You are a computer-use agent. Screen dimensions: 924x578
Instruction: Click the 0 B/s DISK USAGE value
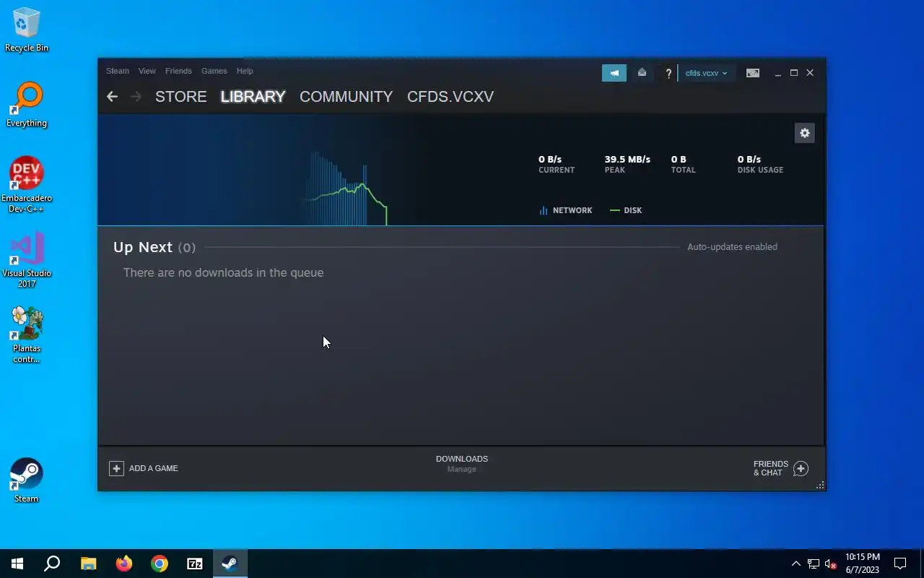pos(749,159)
